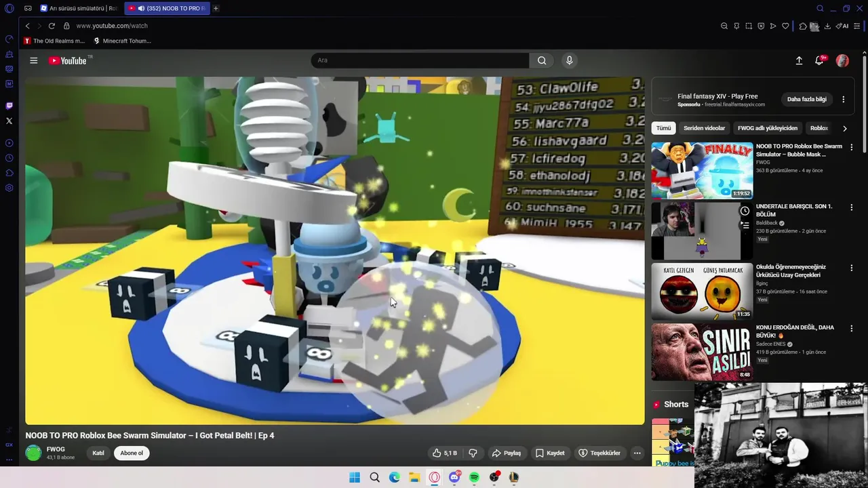Go back to previous page
Viewport: 868px width, 488px height.
(x=27, y=26)
